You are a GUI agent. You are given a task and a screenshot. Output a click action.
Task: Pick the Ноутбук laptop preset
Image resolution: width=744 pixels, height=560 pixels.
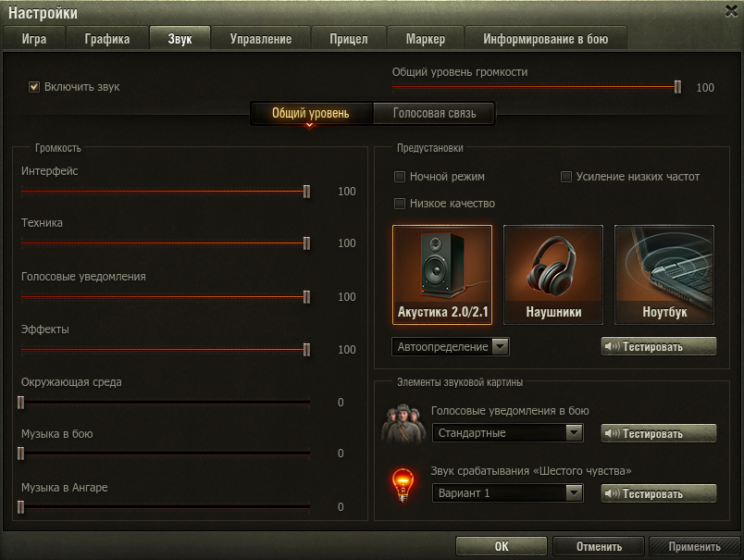click(x=663, y=275)
